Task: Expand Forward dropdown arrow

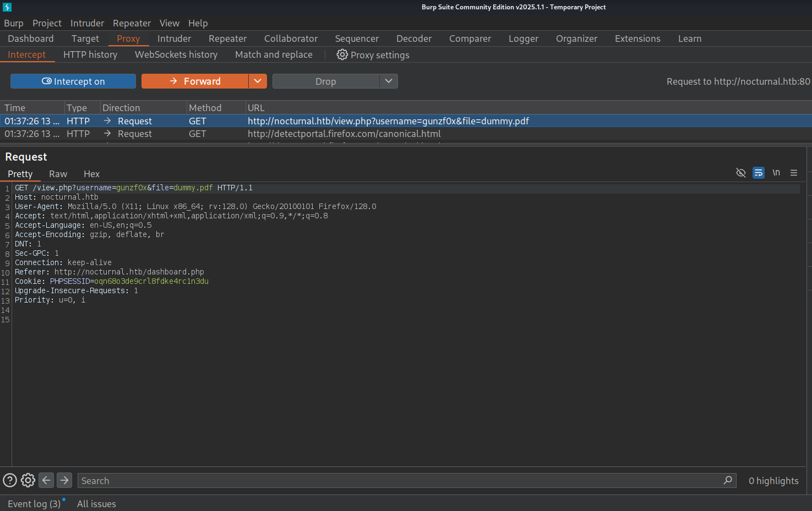Action: [x=258, y=81]
